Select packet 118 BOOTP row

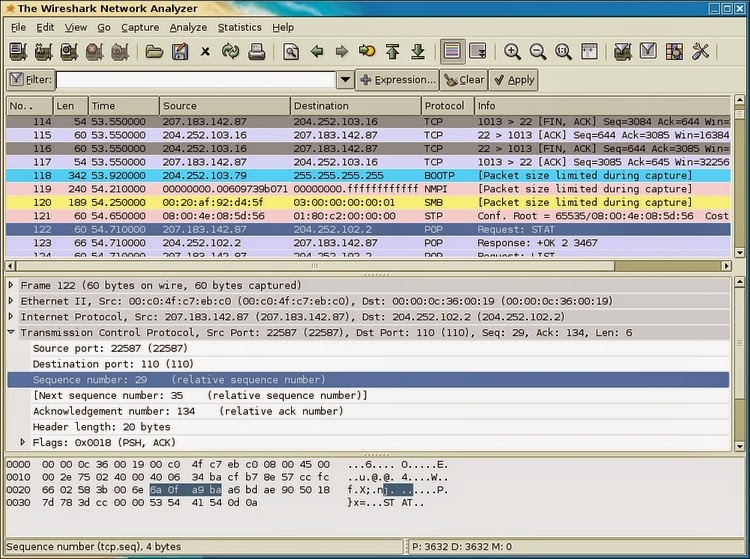pos(368,175)
